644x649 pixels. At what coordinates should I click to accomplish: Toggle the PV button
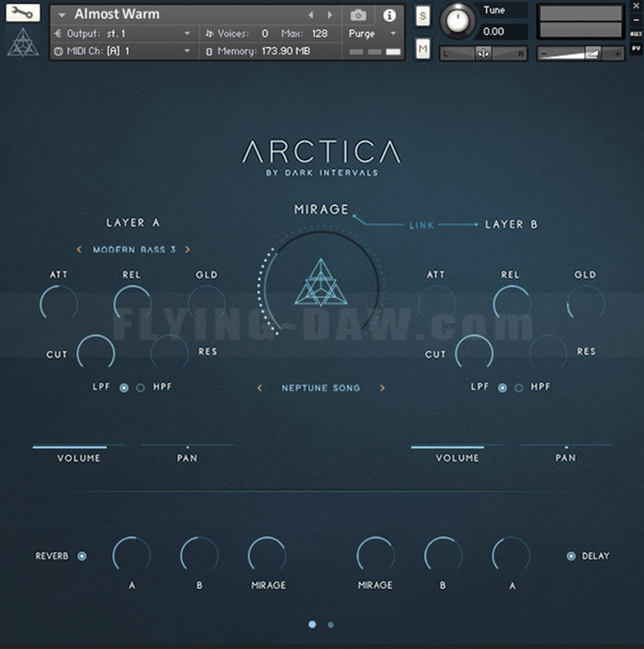click(635, 48)
